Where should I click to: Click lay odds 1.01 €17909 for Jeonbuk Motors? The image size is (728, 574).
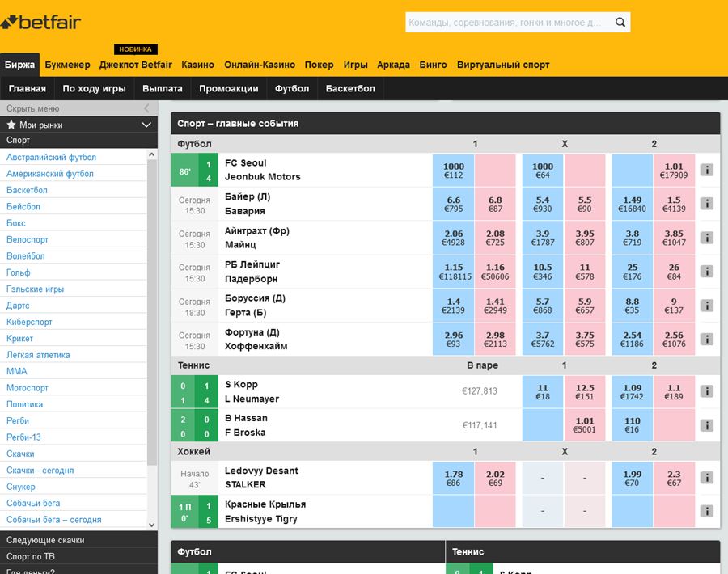(674, 170)
